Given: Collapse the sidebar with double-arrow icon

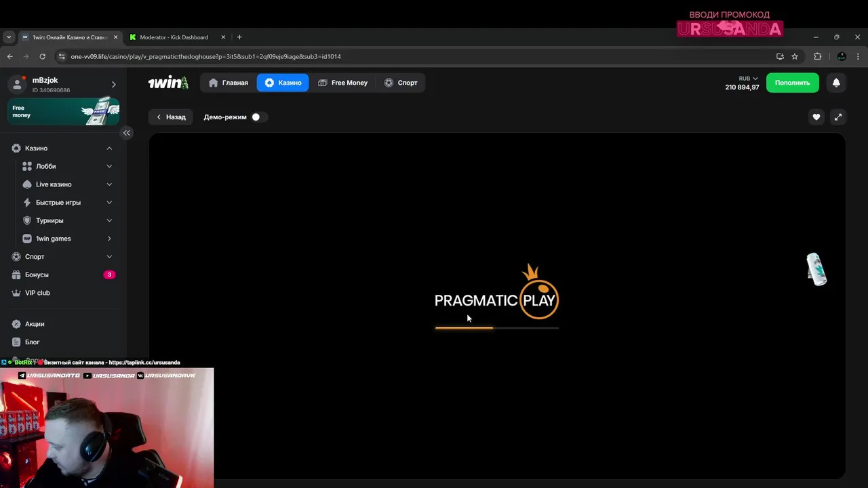Looking at the screenshot, I should tap(126, 133).
